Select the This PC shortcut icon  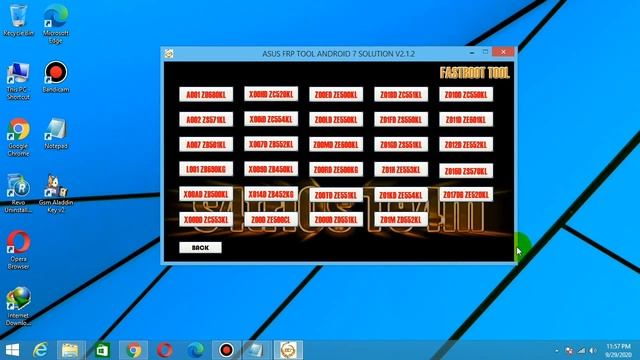click(18, 81)
